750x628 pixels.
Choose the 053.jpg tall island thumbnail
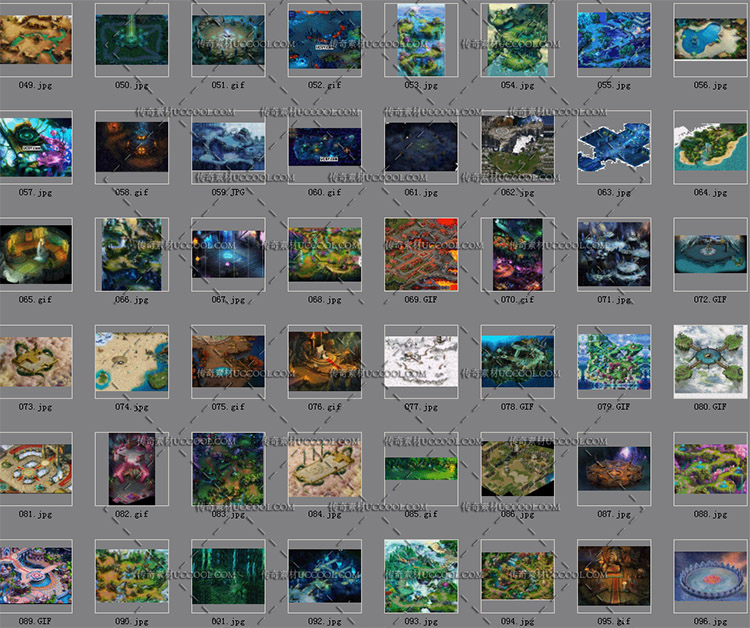click(x=421, y=40)
